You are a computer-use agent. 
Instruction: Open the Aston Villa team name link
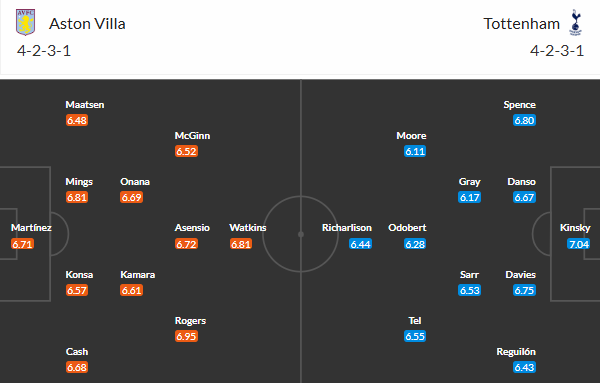pyautogui.click(x=87, y=24)
